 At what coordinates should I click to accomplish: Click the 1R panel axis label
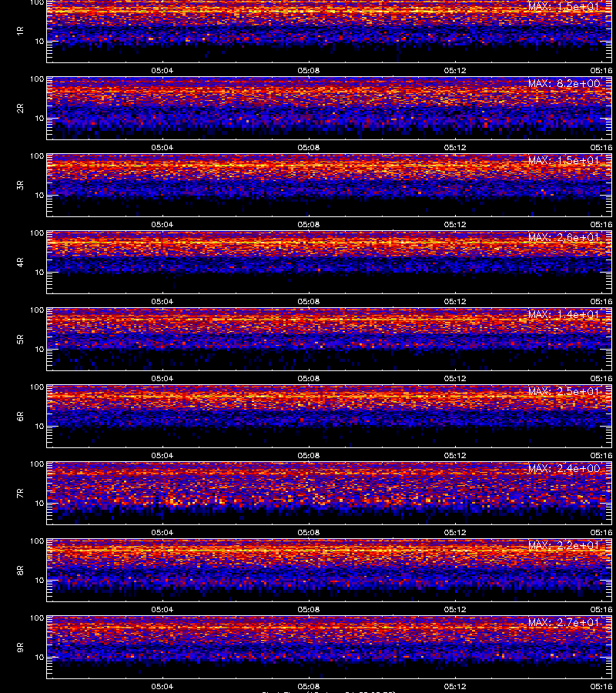[x=20, y=31]
